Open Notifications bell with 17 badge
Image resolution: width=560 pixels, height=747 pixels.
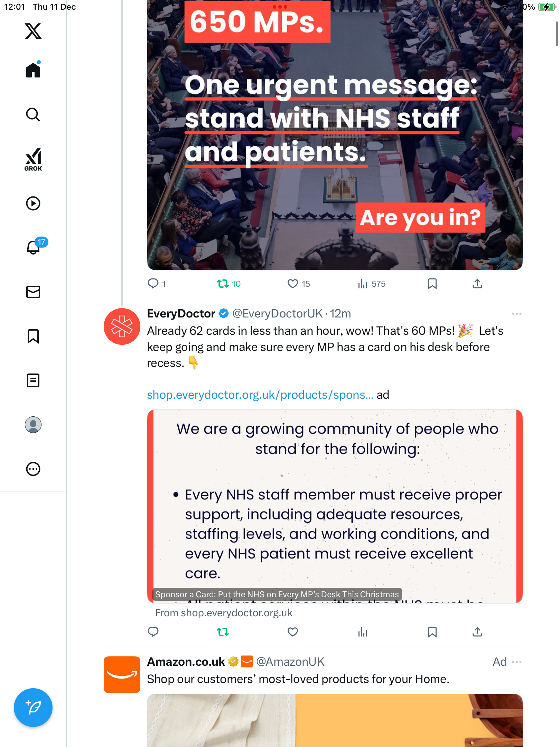coord(34,247)
